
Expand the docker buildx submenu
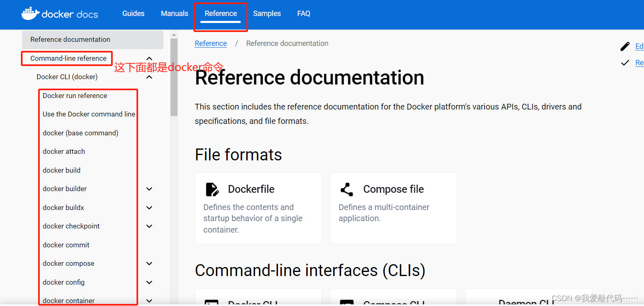click(150, 208)
